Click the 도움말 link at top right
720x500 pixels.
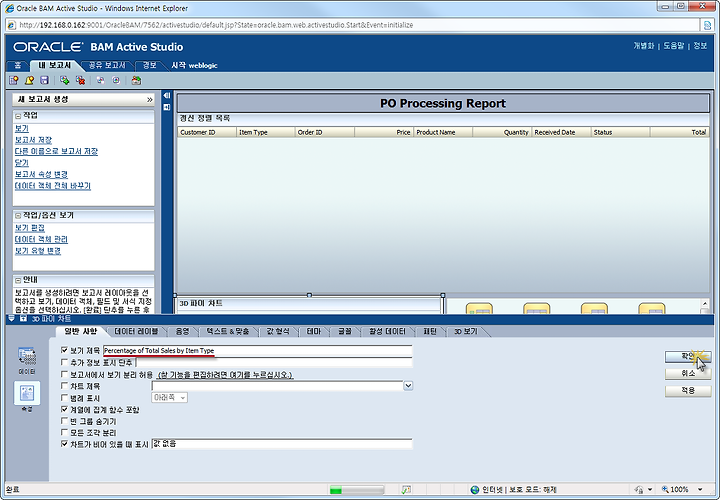(x=673, y=45)
